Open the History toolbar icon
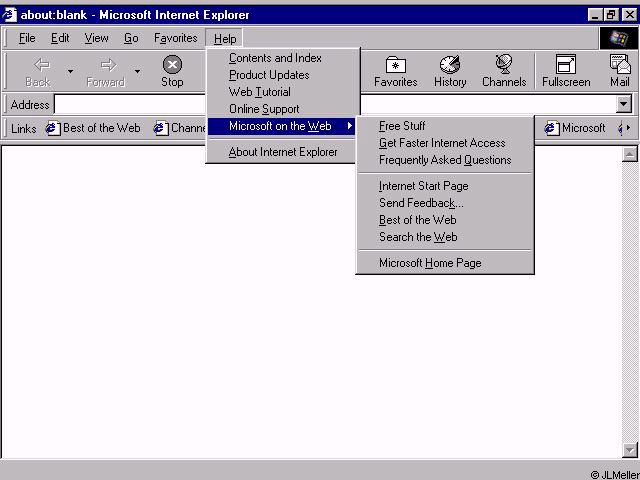The image size is (640, 480). (450, 66)
